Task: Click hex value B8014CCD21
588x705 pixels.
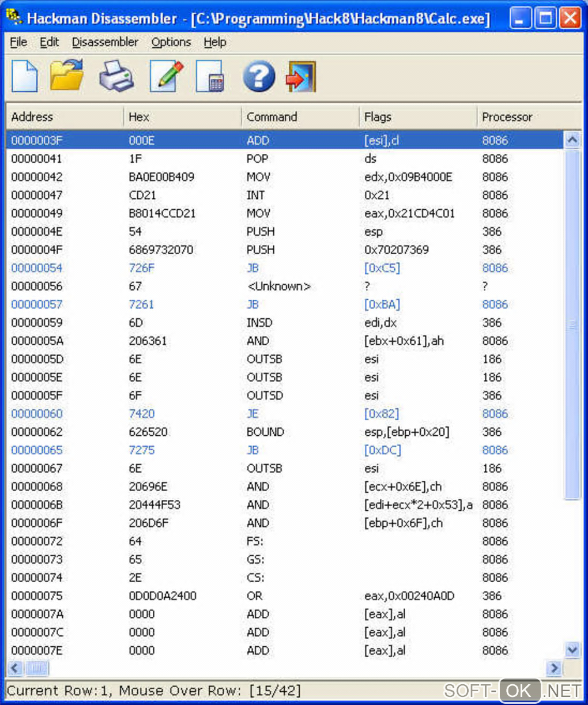Action: click(x=162, y=213)
